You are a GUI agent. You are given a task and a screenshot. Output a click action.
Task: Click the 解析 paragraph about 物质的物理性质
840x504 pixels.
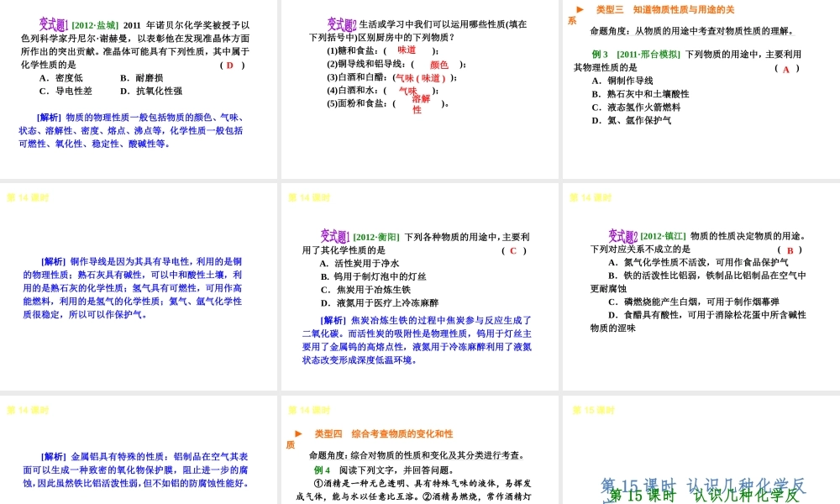coord(131,131)
